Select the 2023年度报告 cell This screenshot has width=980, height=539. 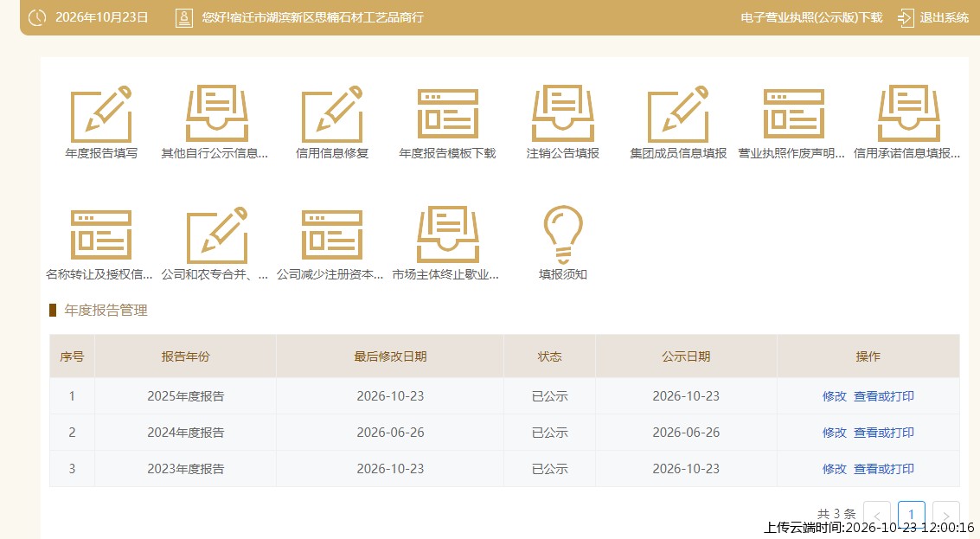[x=186, y=468]
